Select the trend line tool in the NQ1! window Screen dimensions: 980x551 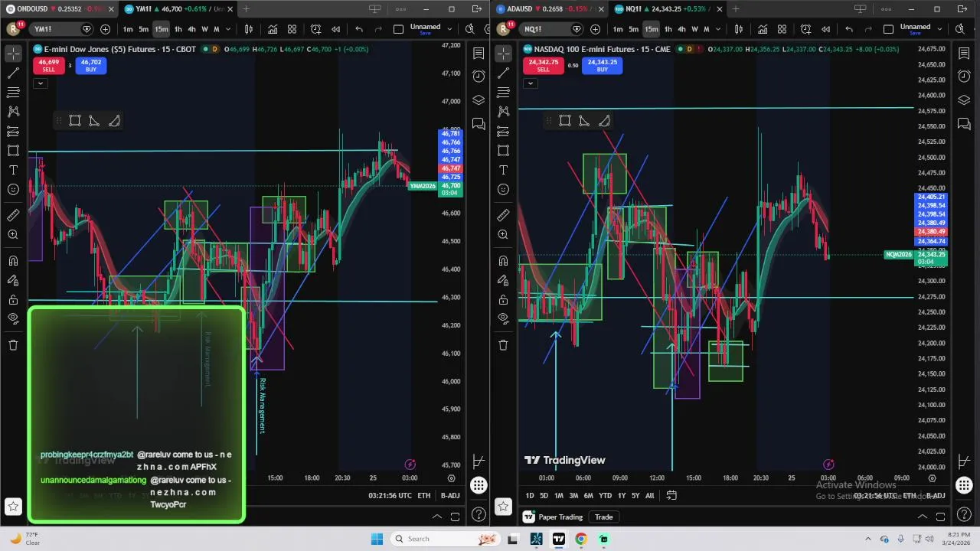coord(503,73)
